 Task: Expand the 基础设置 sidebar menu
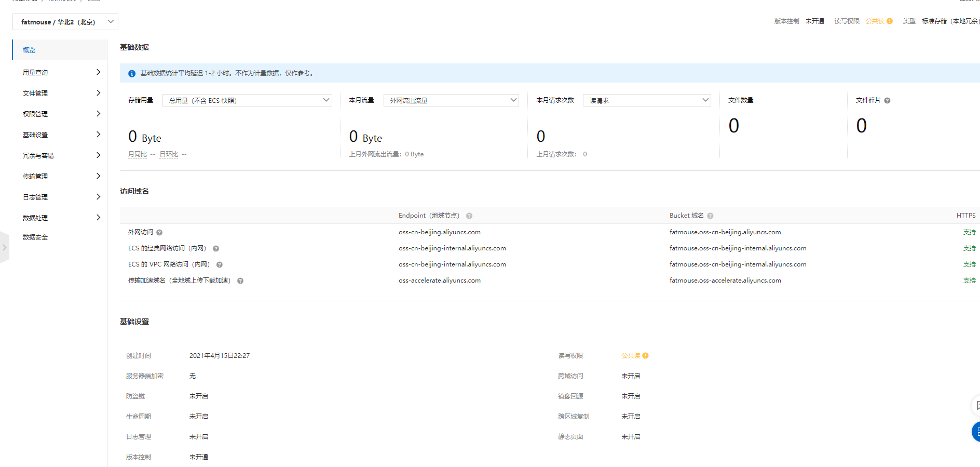tap(60, 135)
